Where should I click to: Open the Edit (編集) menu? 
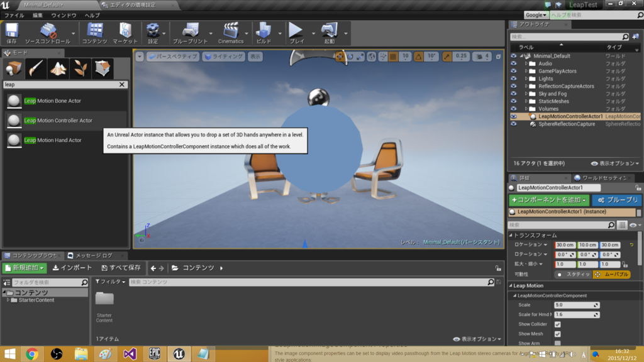coord(37,15)
